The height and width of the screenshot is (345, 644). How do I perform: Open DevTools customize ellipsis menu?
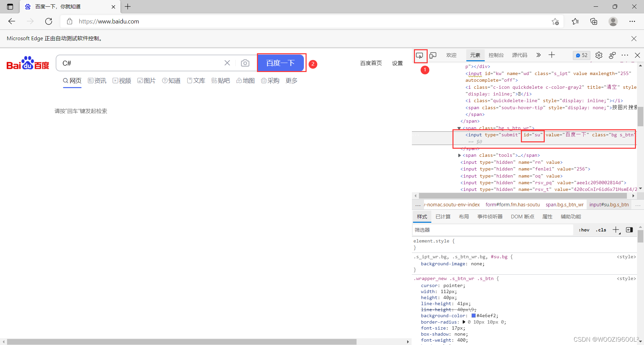click(x=625, y=55)
